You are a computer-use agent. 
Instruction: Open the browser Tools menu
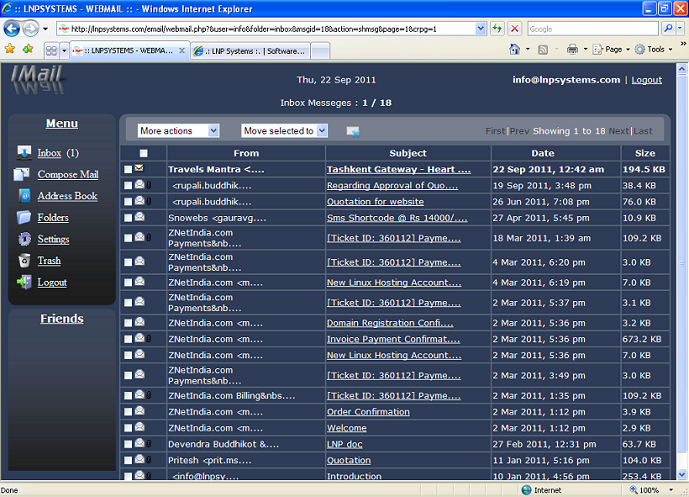tap(655, 49)
